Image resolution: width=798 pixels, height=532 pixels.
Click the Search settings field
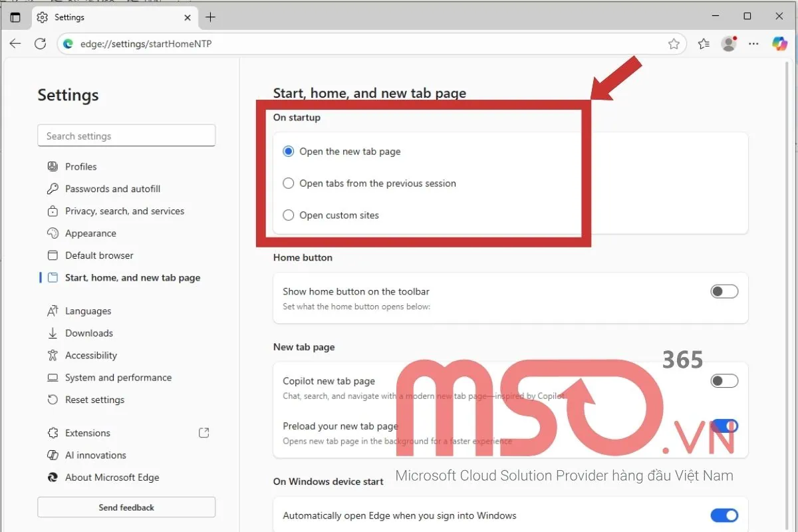(126, 135)
